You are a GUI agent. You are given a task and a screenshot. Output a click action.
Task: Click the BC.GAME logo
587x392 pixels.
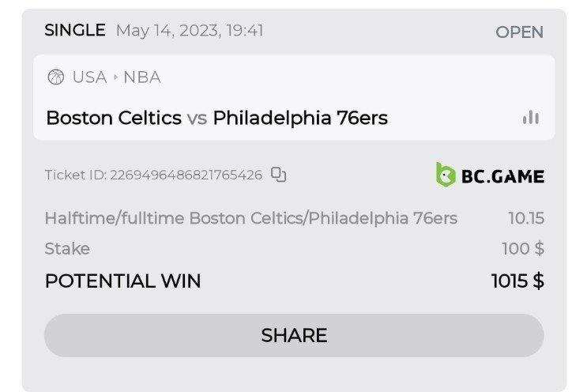(x=490, y=175)
